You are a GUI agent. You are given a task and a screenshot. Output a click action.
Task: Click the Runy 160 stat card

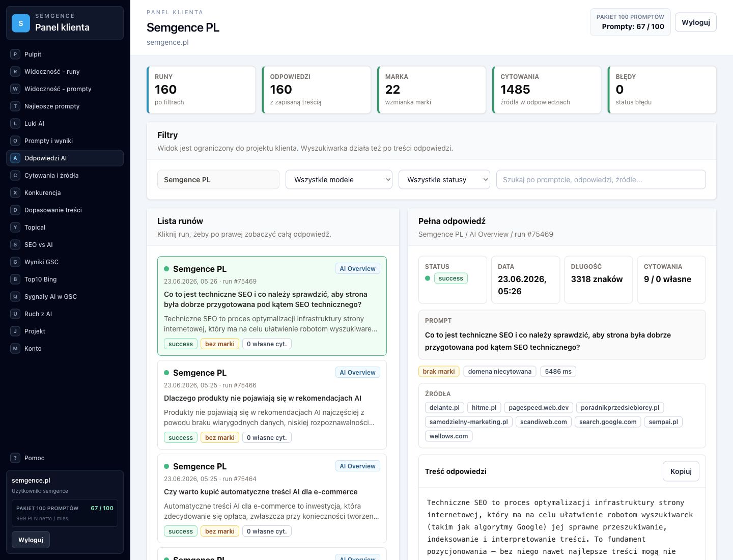pyautogui.click(x=201, y=90)
